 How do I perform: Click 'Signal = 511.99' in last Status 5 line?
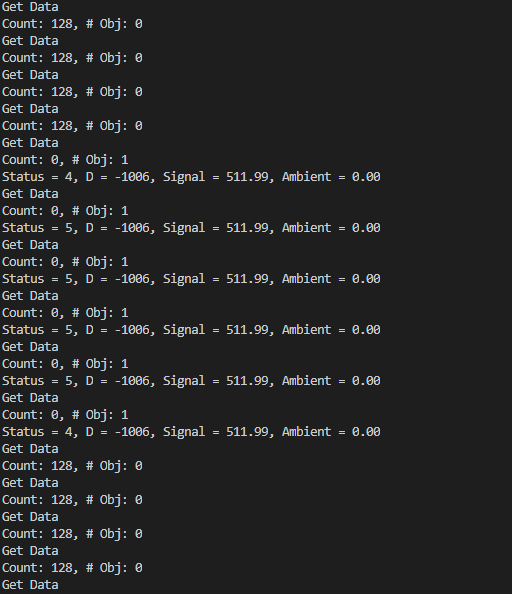(x=216, y=381)
